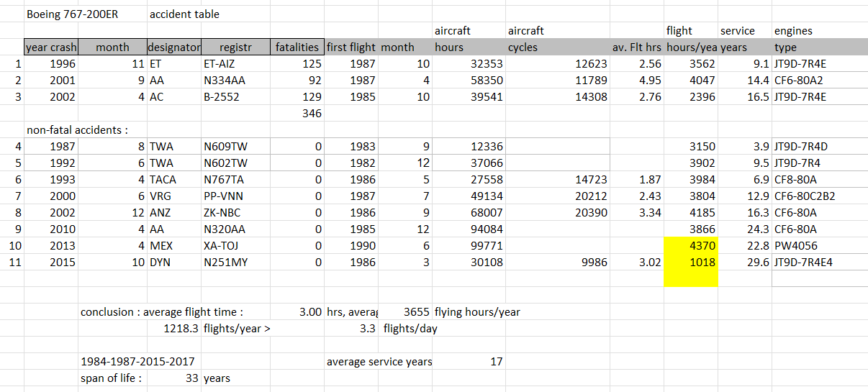Select engine type cell JT9D-7R4D
The height and width of the screenshot is (392, 868).
(x=819, y=146)
